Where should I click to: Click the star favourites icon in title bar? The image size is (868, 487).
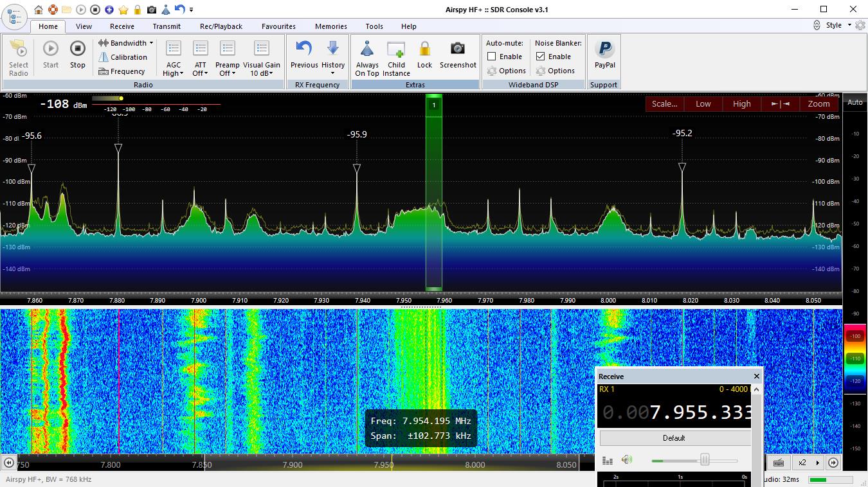(x=123, y=10)
